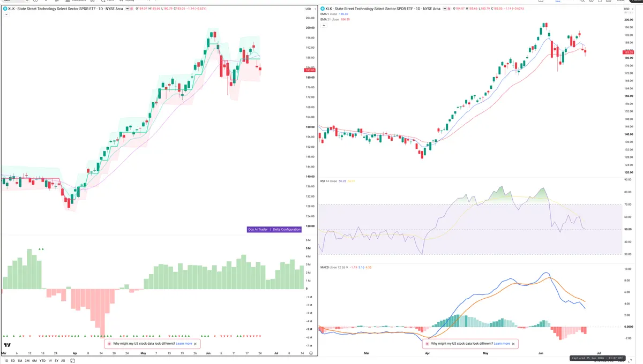Select the 5D time range

13,361
